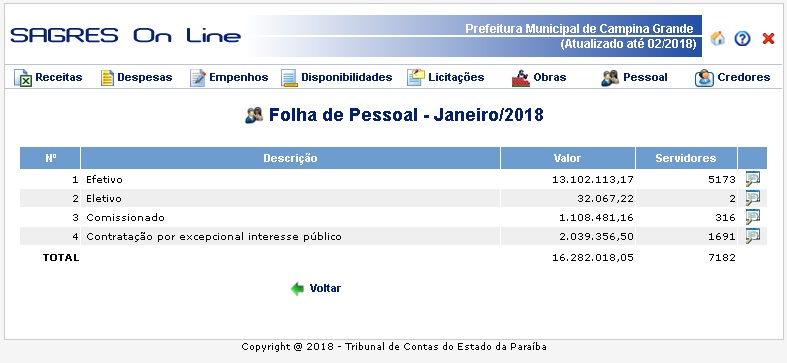
Task: Open the help question mark icon
Action: coord(742,39)
